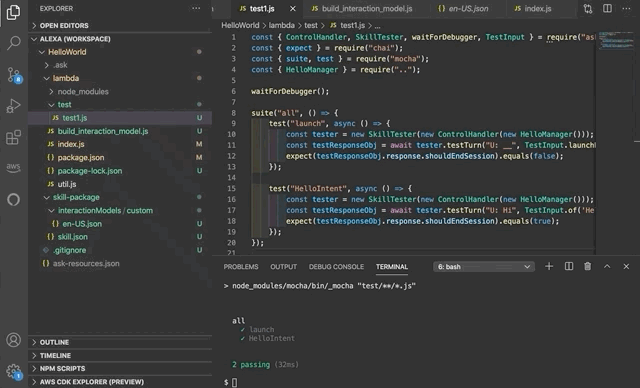The width and height of the screenshot is (640, 388).
Task: Collapse the ALEXA (WORKSPACE) section
Action: pos(120,39)
